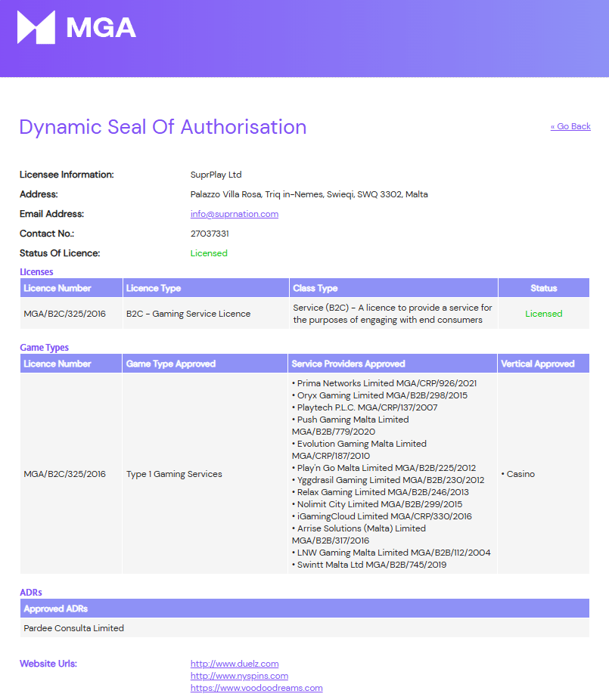The width and height of the screenshot is (609, 700).
Task: Click the Game Types section heading
Action: 44,347
